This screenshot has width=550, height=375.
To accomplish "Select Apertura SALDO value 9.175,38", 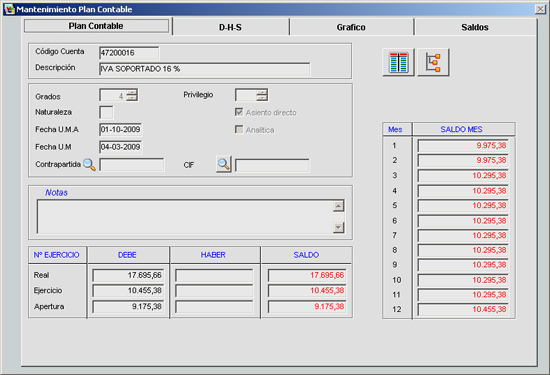I will tap(307, 307).
